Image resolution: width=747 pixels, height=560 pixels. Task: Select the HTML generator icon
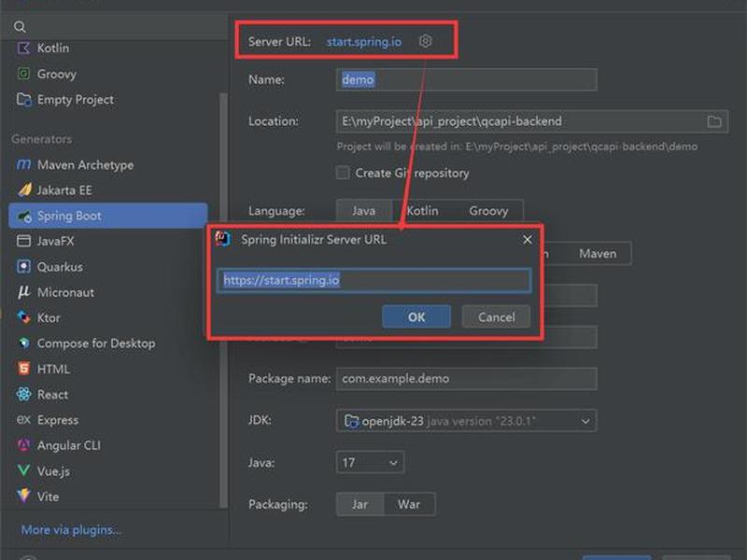coord(23,368)
